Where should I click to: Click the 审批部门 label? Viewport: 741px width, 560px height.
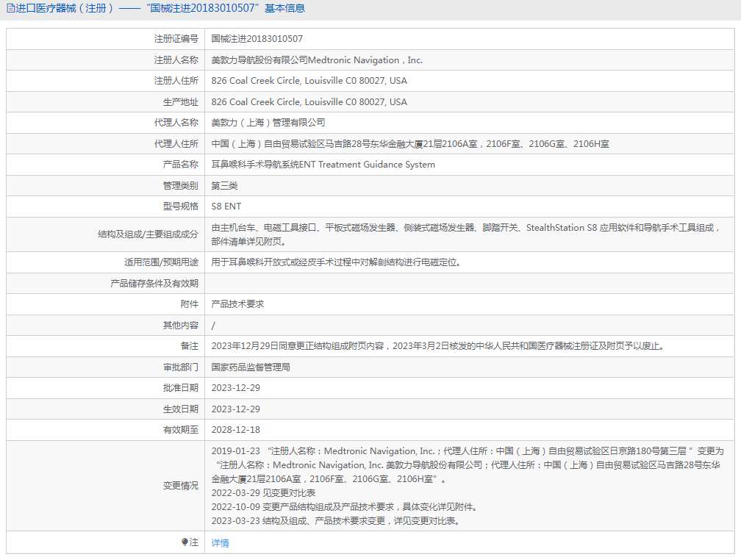pyautogui.click(x=181, y=367)
